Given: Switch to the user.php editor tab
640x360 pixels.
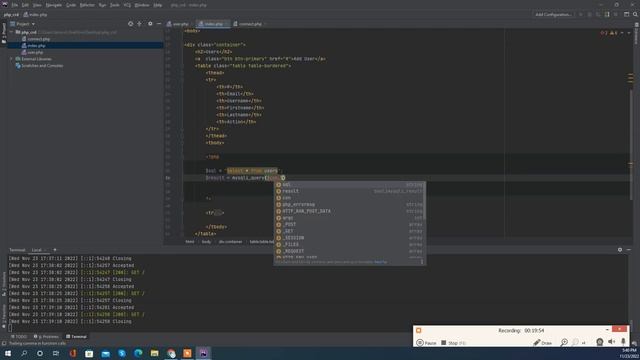Looking at the screenshot, I should point(178,24).
